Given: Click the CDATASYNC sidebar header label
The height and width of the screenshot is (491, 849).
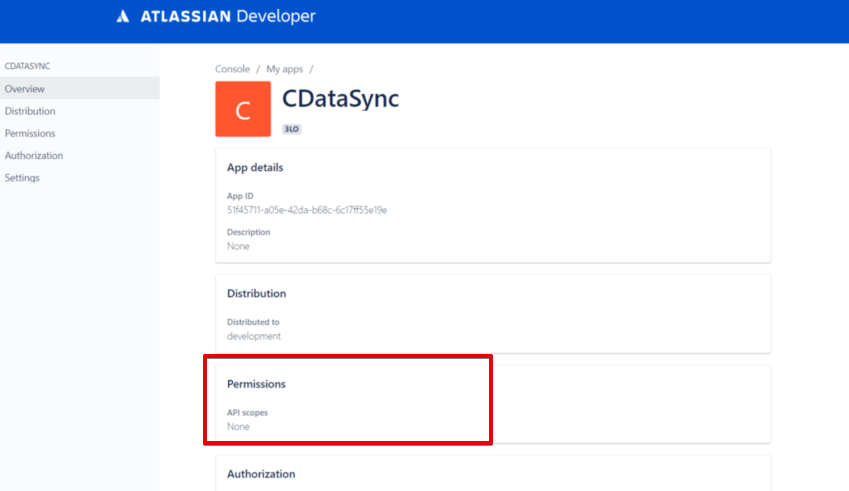Looking at the screenshot, I should [x=28, y=66].
